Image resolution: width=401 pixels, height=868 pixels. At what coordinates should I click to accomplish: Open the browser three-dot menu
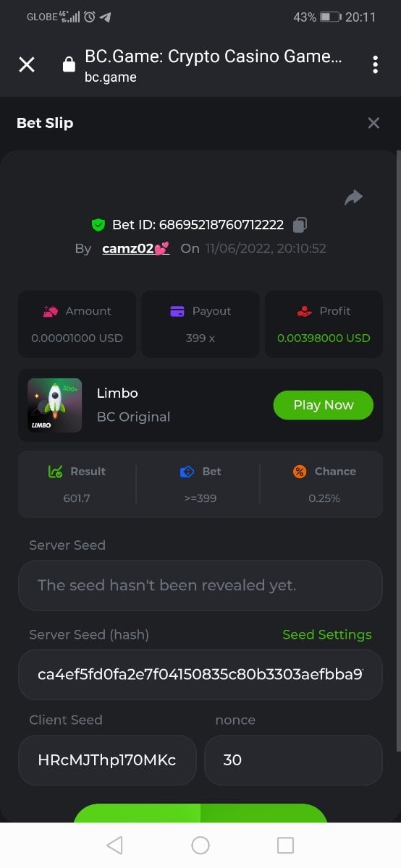(375, 64)
